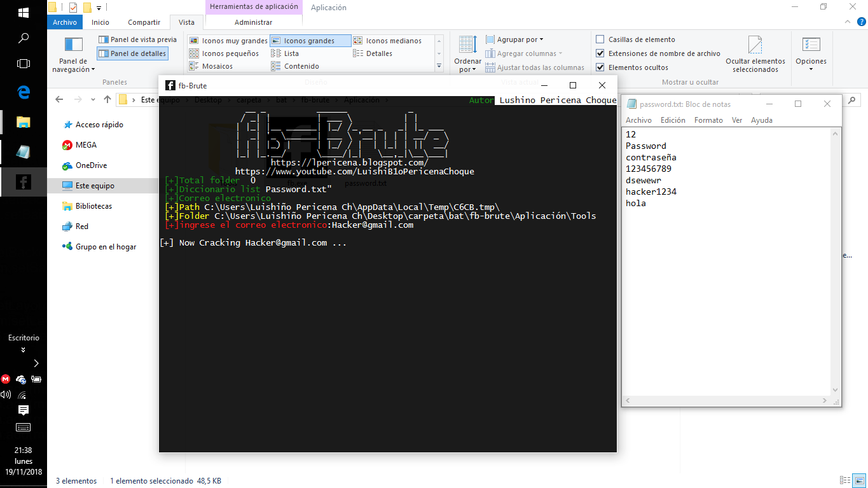
Task: Click Ajustar todas las columnas
Action: pos(535,67)
